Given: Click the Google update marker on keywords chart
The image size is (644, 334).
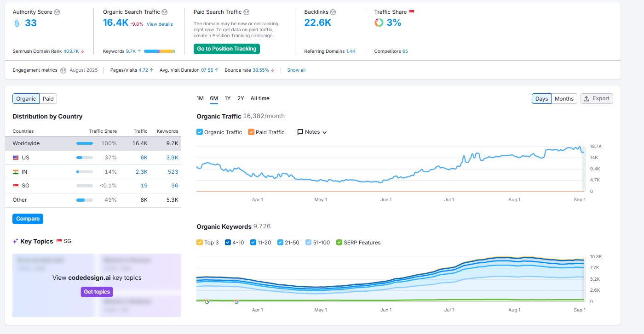Looking at the screenshot, I should point(207,302).
